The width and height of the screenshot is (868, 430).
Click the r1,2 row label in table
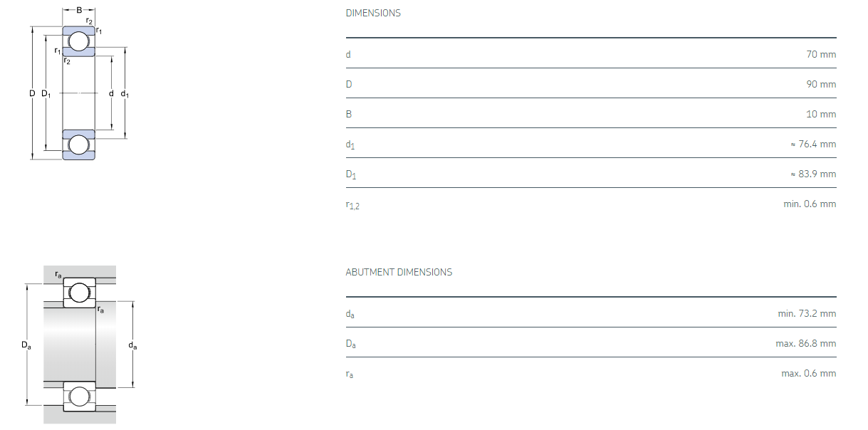point(352,205)
